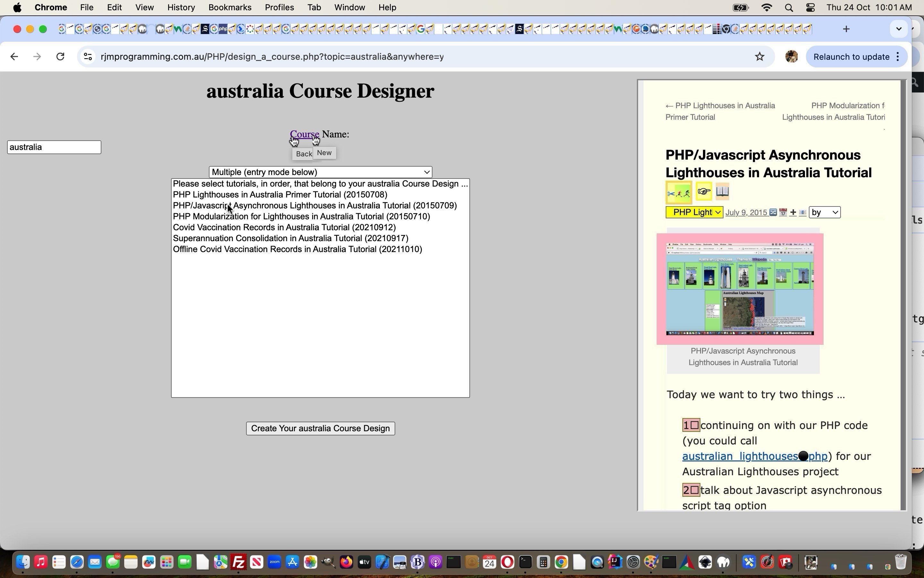
Task: Click the lighthouses tutorial screenshot thumbnail
Action: (740, 289)
